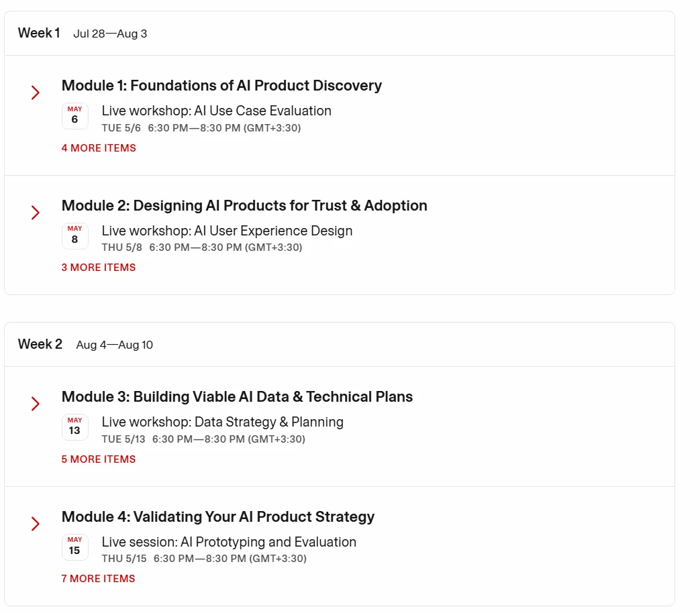
Task: Select Live session: AI Prototyping and Evaluation
Action: pyautogui.click(x=229, y=542)
